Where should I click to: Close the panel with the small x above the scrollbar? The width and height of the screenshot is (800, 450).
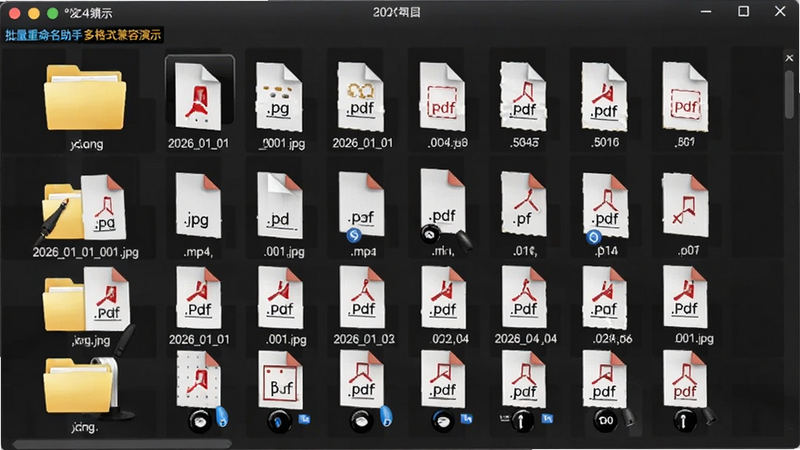point(789,58)
